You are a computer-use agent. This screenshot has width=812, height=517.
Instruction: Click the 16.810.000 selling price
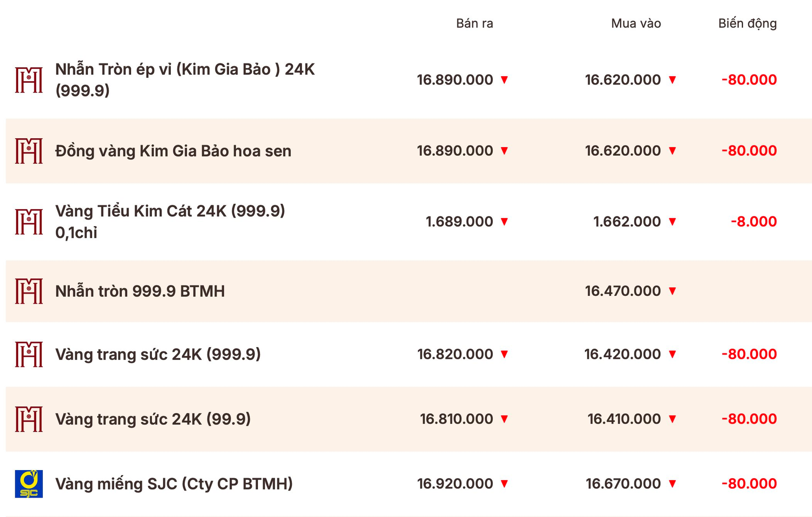coord(456,419)
